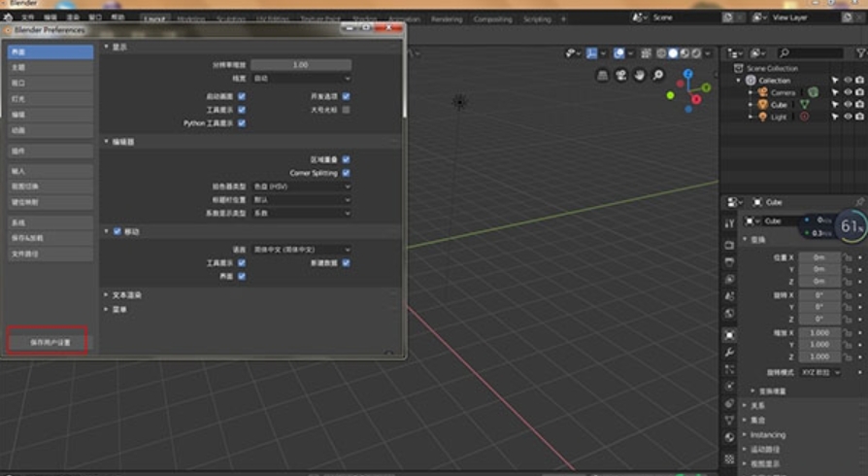Open the Particles properties tab
The image size is (868, 476).
(729, 369)
